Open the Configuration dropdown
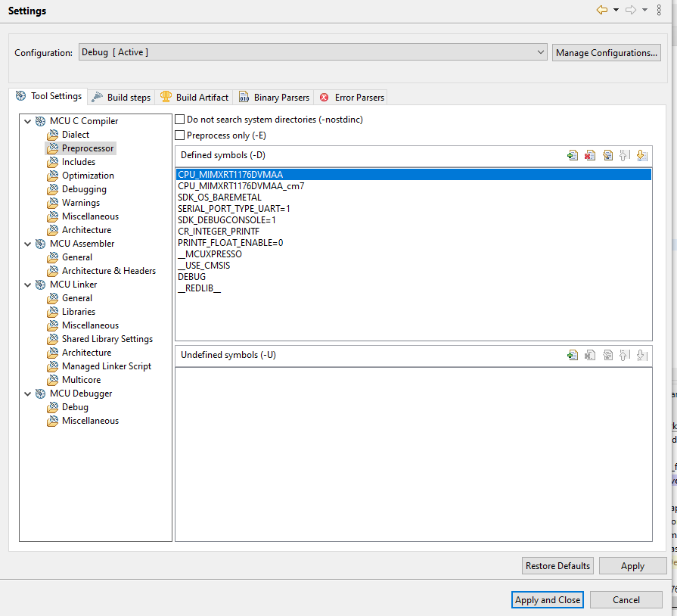This screenshot has width=677, height=616. pos(540,52)
